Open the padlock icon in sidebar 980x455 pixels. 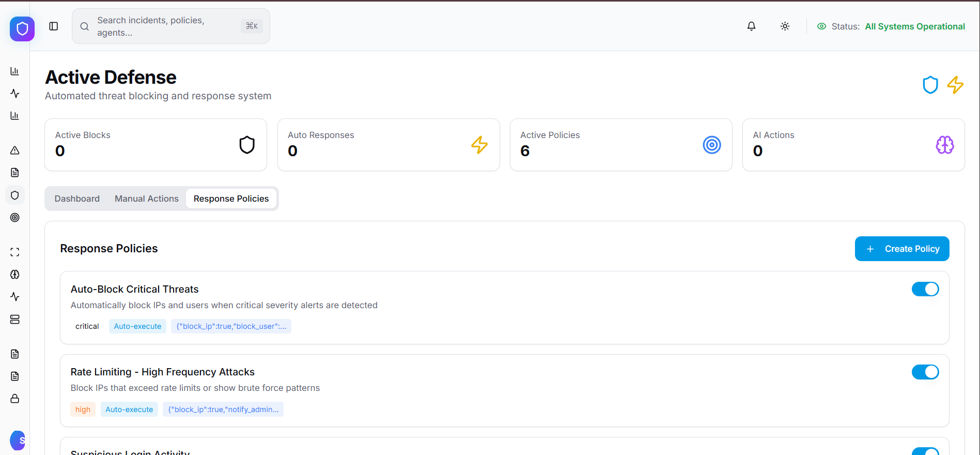(x=15, y=399)
